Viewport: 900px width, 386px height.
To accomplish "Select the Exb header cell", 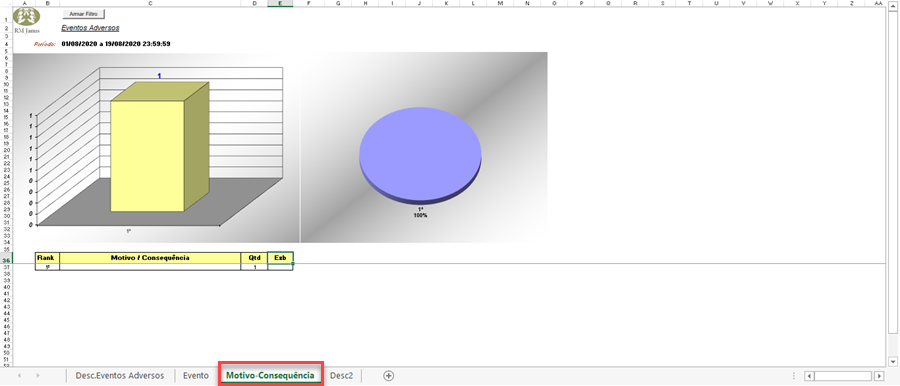I will [x=280, y=258].
